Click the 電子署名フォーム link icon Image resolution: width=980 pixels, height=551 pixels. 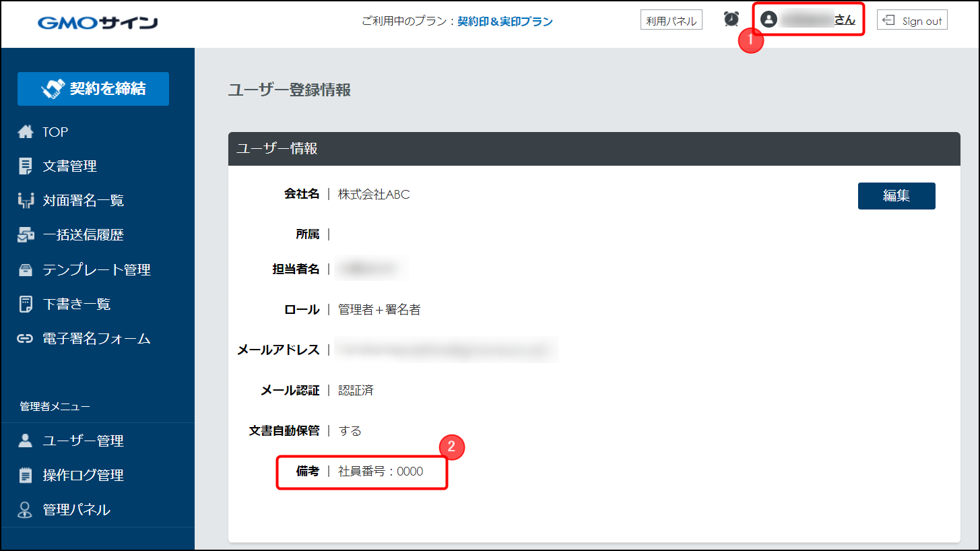26,339
